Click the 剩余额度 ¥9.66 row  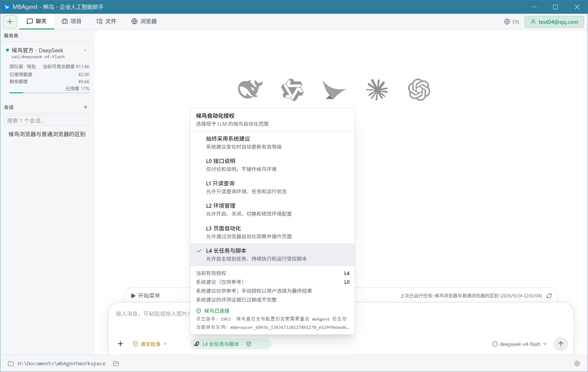tap(49, 81)
